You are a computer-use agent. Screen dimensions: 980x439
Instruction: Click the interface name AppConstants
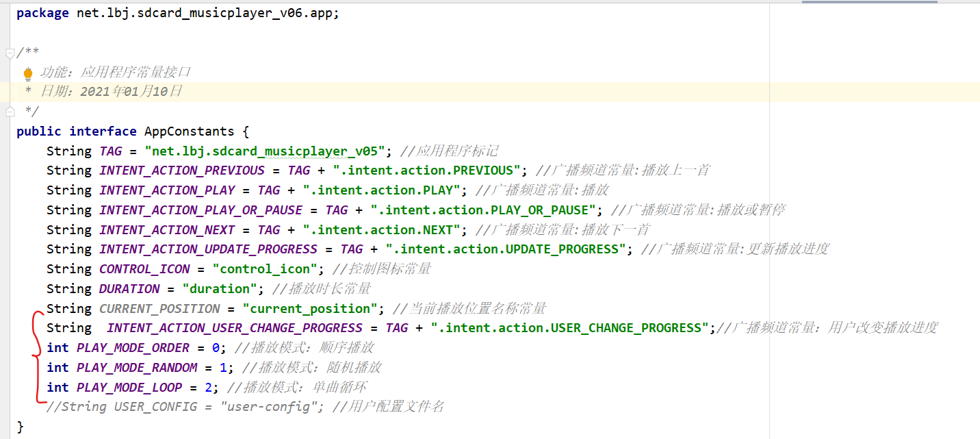click(189, 131)
